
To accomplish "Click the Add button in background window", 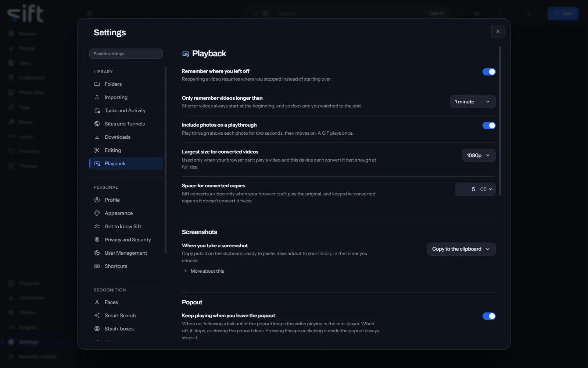I will (x=563, y=14).
